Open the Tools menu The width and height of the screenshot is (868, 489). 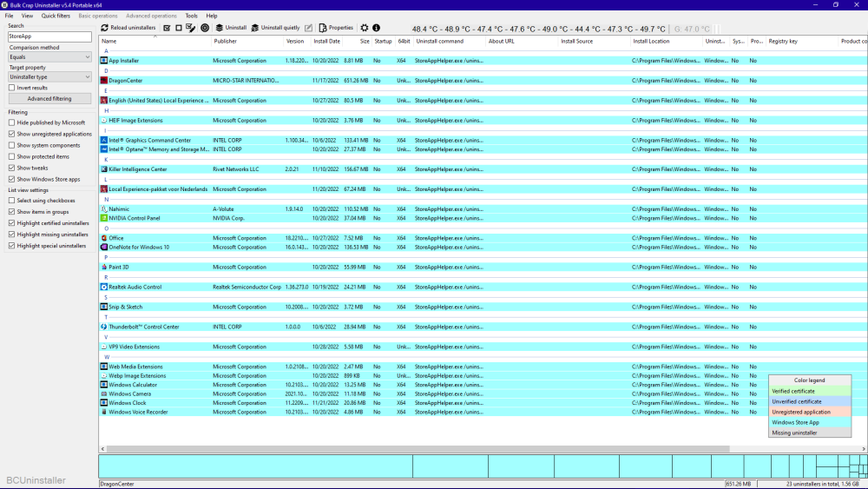pyautogui.click(x=191, y=16)
